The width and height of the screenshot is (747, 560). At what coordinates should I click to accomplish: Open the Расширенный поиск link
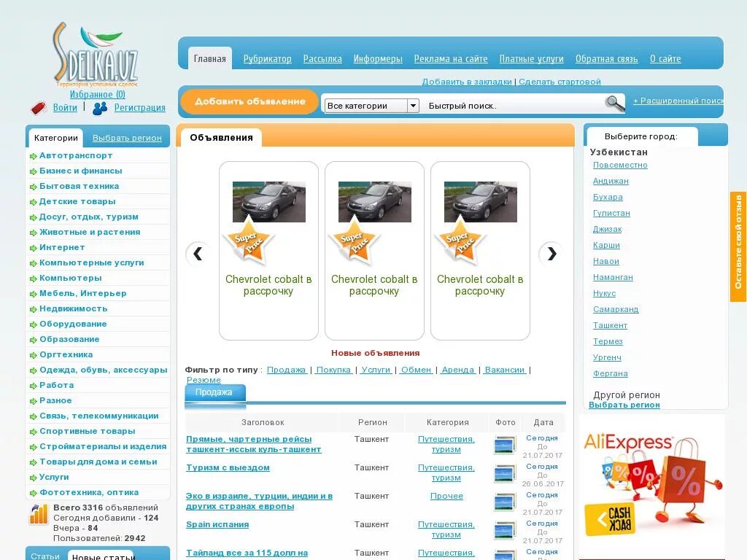[x=678, y=101]
